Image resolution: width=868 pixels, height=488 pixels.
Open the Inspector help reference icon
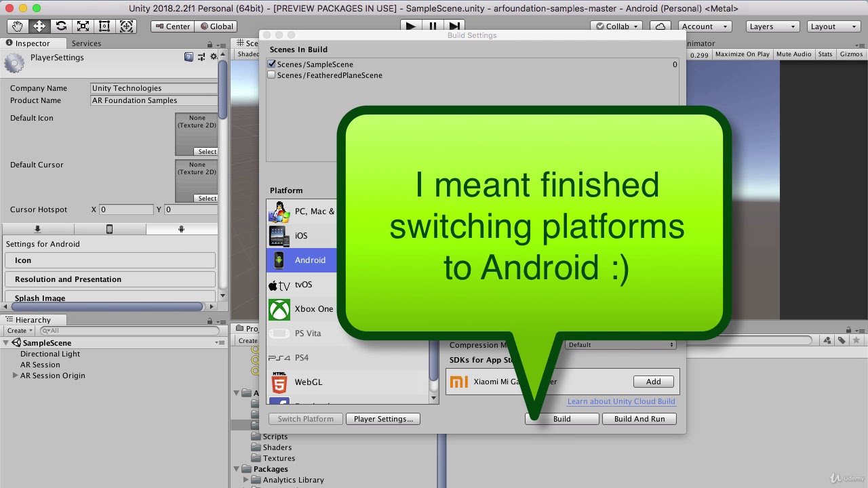point(189,57)
